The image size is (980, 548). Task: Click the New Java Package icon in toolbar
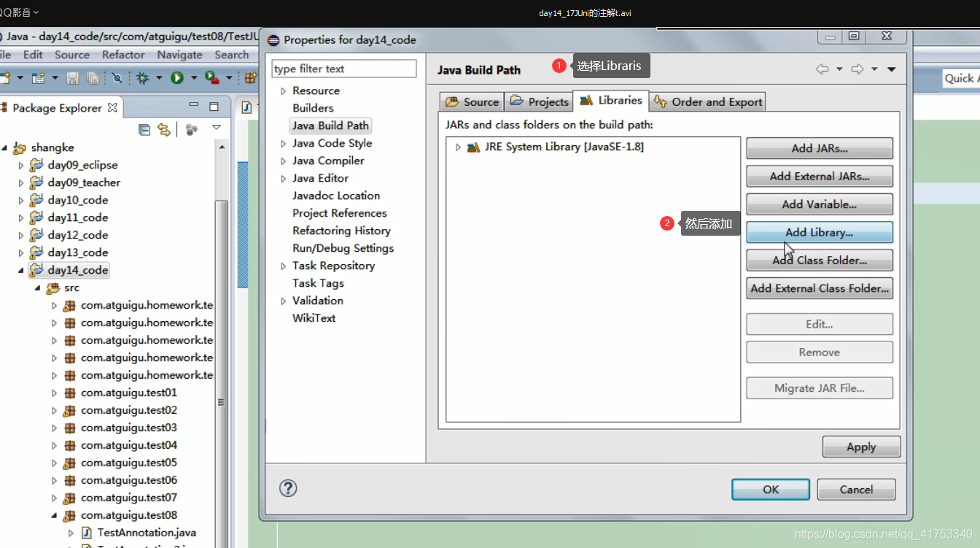pyautogui.click(x=251, y=77)
